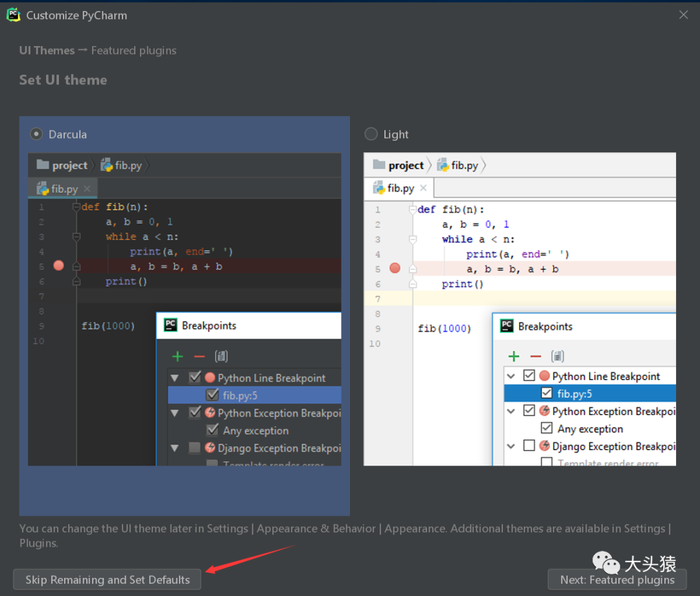Select the Darcula theme radio button
Viewport: 700px width, 596px height.
tap(36, 134)
